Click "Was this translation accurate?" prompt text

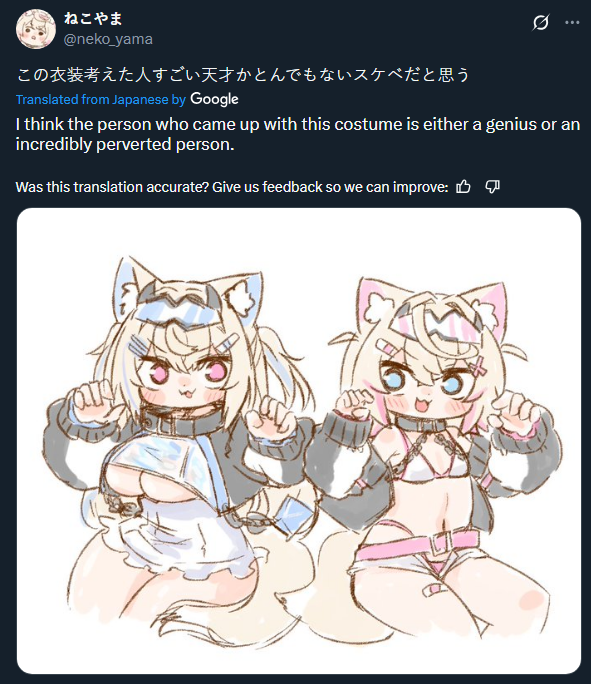[232, 187]
